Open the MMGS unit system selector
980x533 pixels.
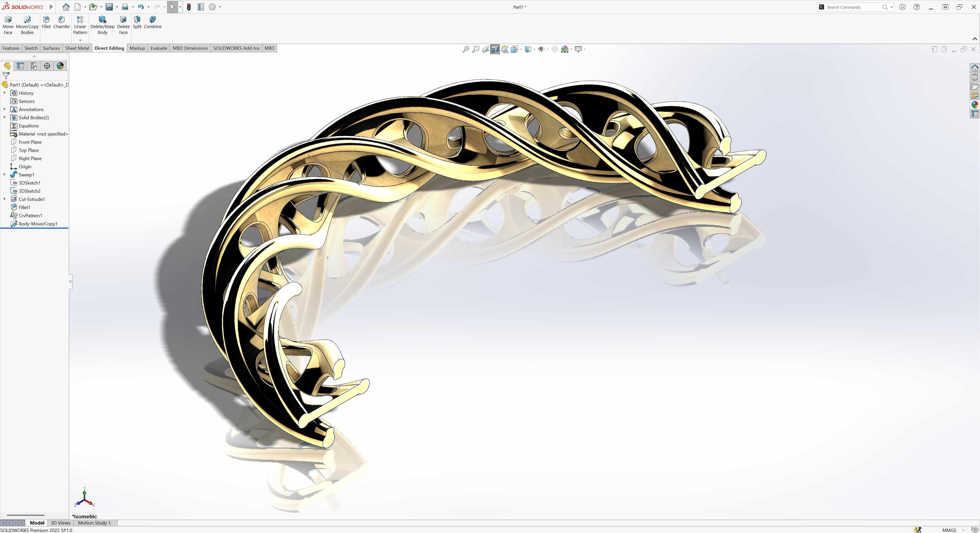(949, 530)
